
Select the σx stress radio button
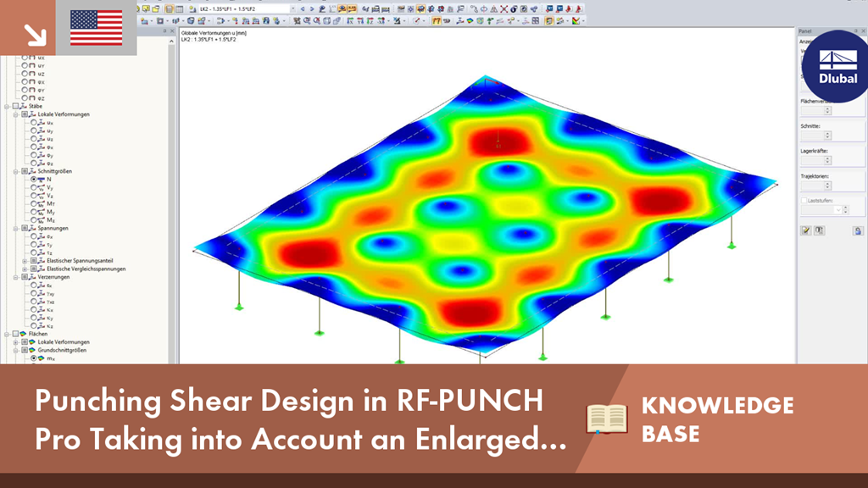pos(34,236)
